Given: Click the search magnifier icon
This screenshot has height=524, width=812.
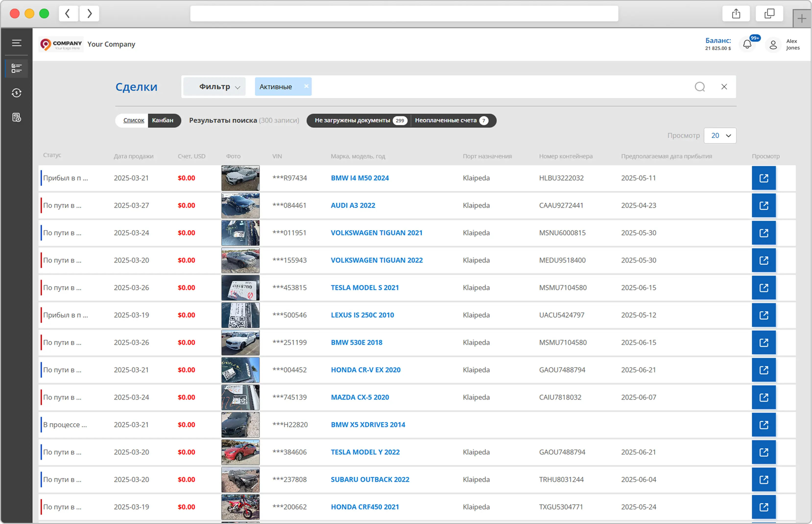Looking at the screenshot, I should tap(699, 87).
